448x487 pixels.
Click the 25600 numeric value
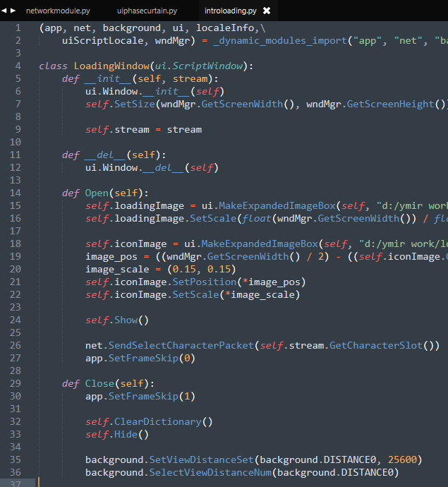pyautogui.click(x=402, y=459)
